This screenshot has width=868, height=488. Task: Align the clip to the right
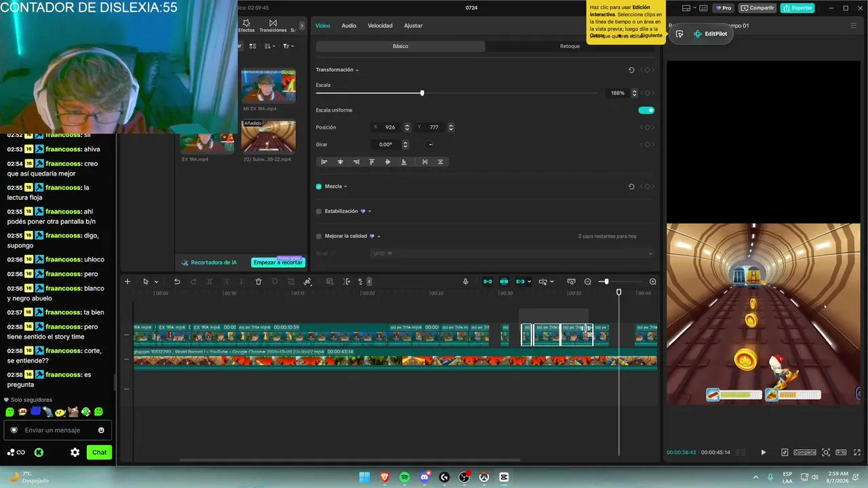[356, 162]
